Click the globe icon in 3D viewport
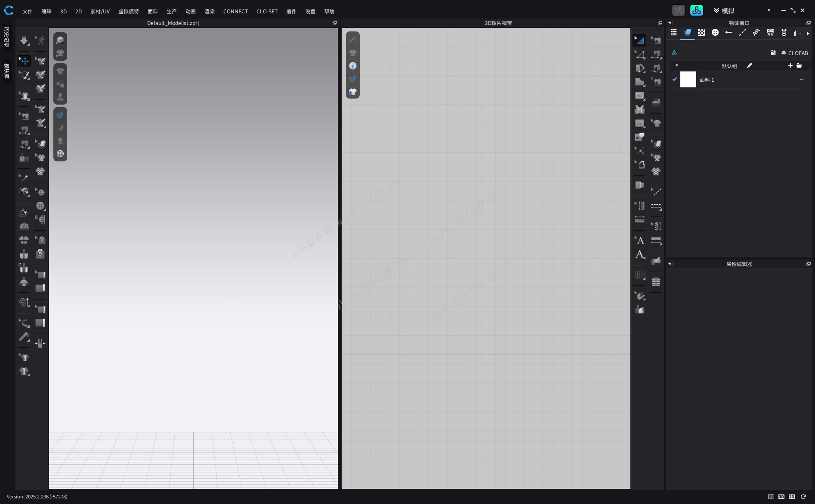This screenshot has height=504, width=815. (60, 154)
